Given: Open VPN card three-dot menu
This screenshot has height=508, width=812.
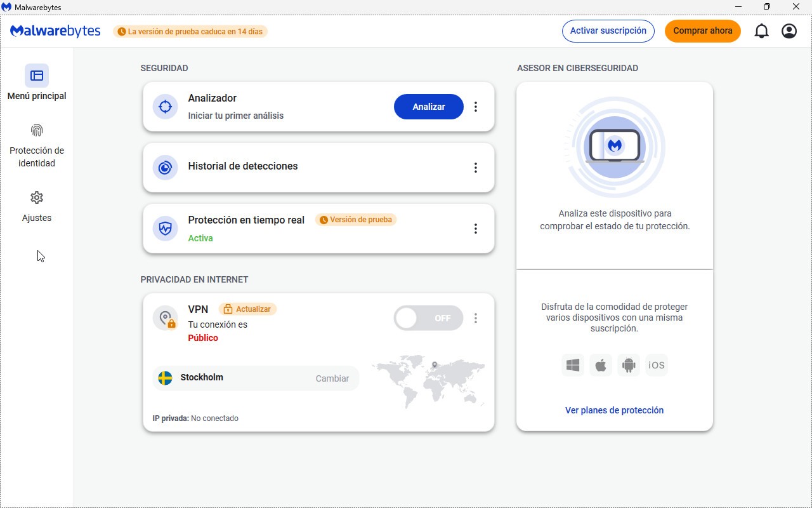Looking at the screenshot, I should (x=476, y=318).
